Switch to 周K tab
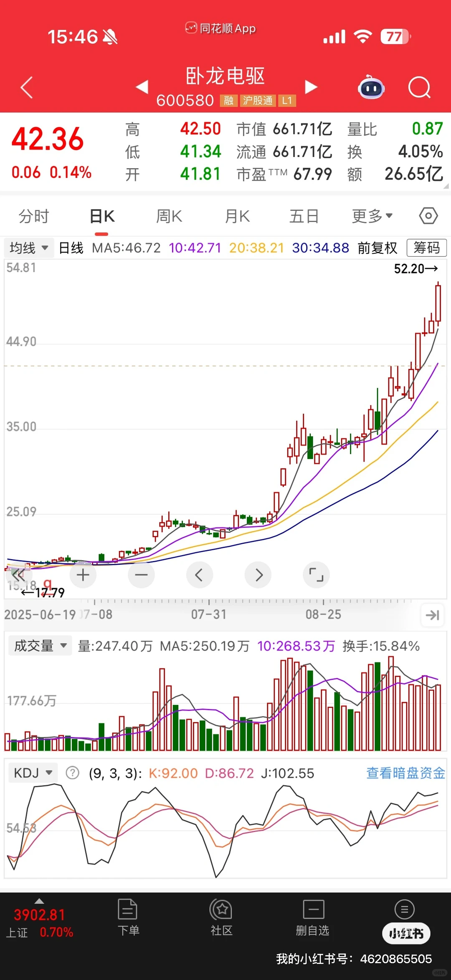 tap(169, 216)
